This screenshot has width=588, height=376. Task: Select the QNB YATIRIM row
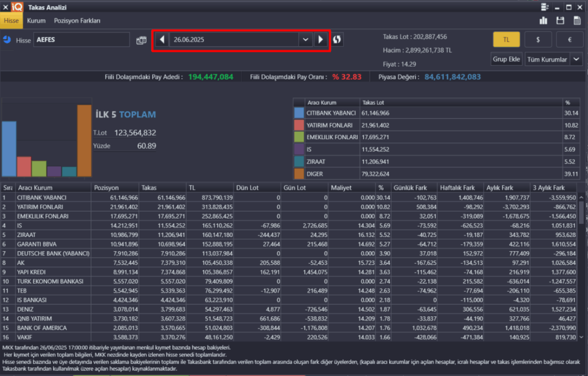tap(289, 319)
